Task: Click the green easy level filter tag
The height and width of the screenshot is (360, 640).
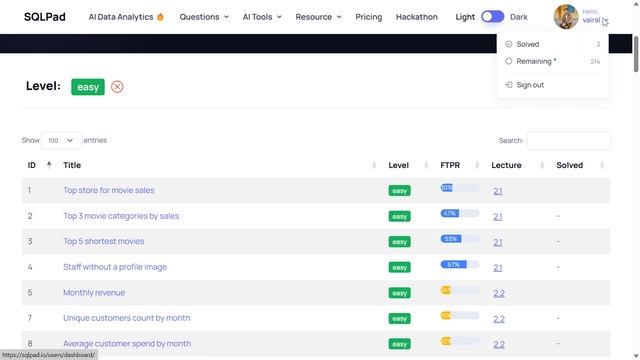Action: click(88, 87)
